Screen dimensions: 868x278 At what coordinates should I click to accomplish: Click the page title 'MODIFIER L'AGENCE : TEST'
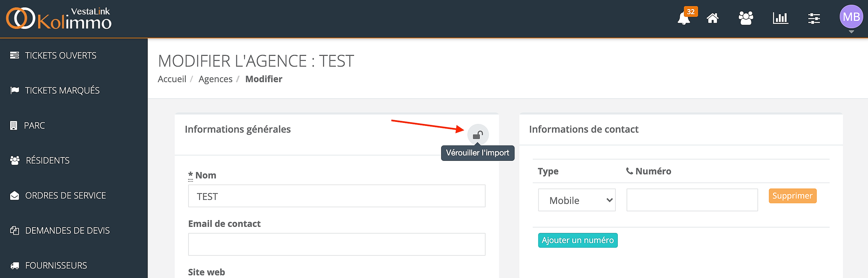click(256, 61)
